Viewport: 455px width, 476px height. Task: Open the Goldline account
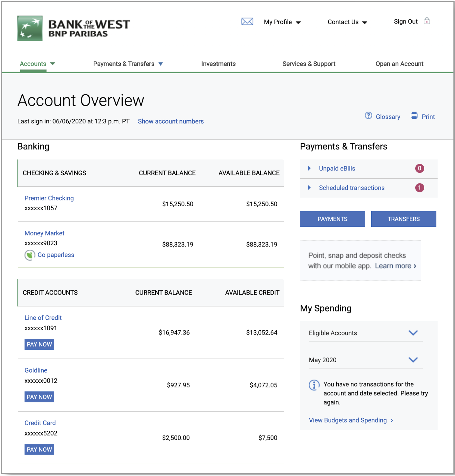tap(36, 370)
